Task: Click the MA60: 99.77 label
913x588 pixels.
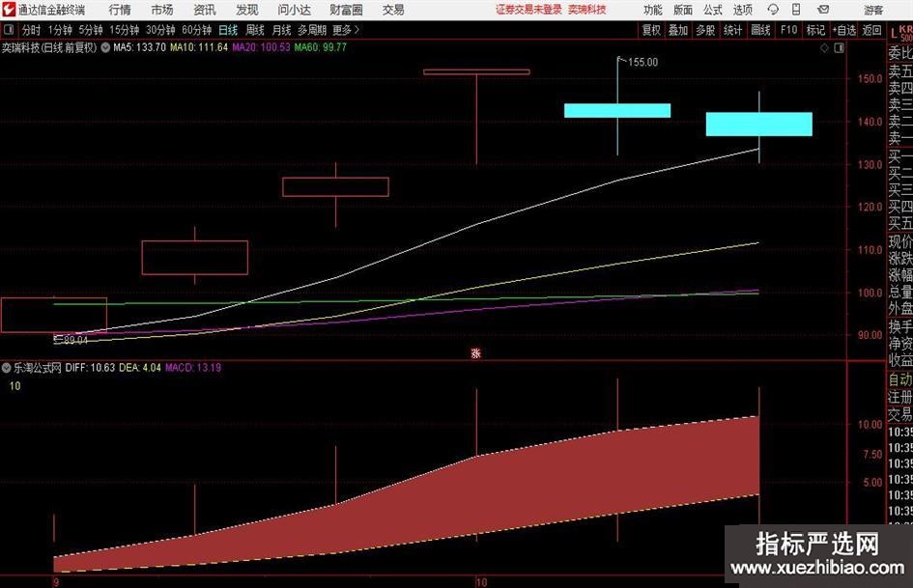Action: coord(320,47)
